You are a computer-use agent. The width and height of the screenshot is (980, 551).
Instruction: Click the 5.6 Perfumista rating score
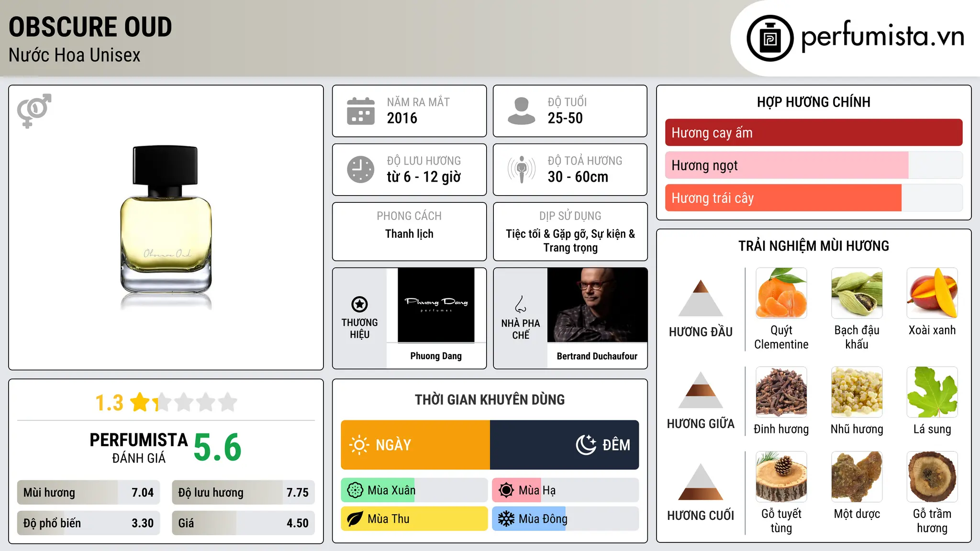218,447
